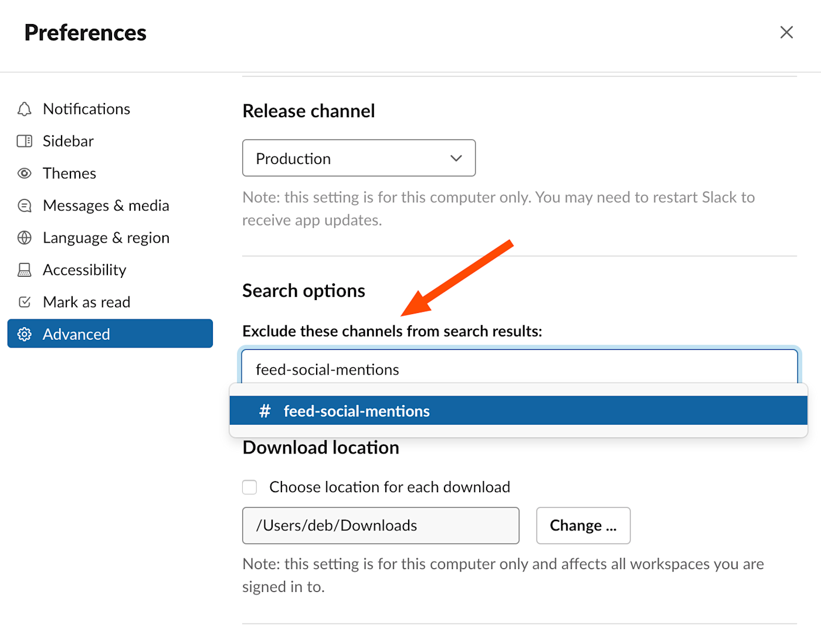Click the Themes eye icon
The image size is (821, 644).
(24, 173)
